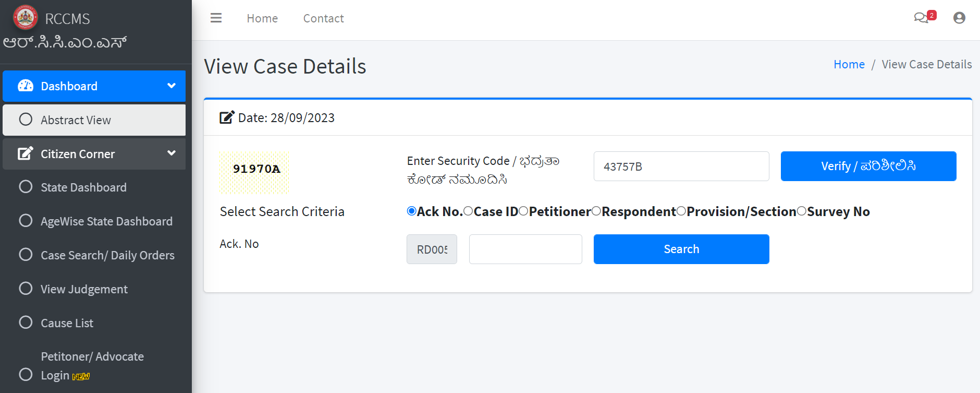
Task: Click the NEW badge next to Login
Action: pyautogui.click(x=81, y=376)
